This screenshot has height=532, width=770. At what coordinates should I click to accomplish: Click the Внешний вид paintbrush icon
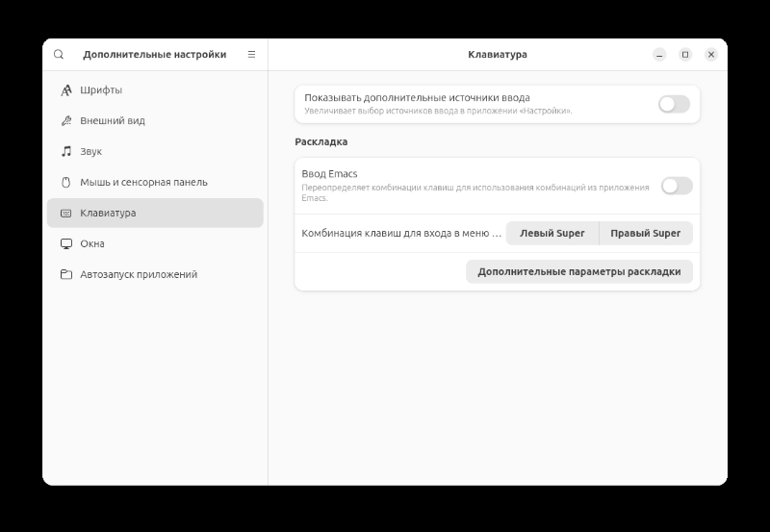coord(66,120)
